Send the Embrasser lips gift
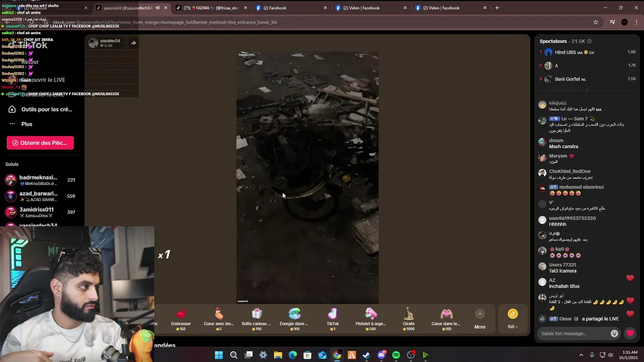Screen dimensions: 644x362 pos(181,319)
